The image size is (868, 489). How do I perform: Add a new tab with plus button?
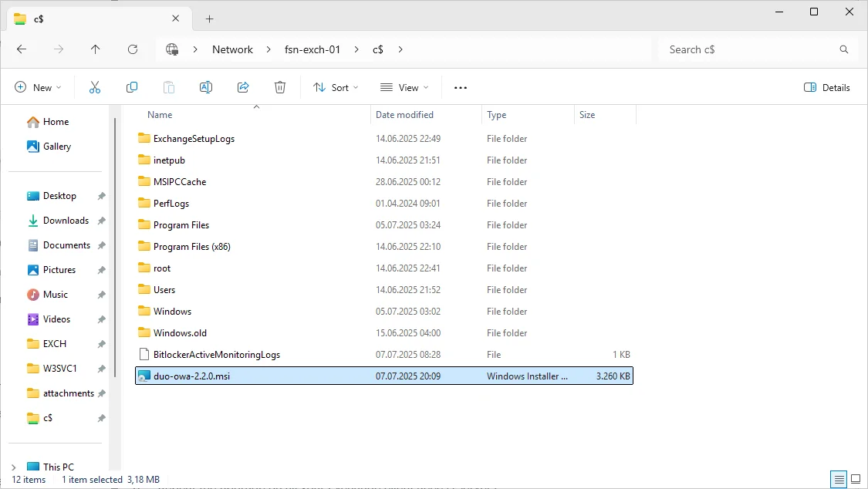209,19
